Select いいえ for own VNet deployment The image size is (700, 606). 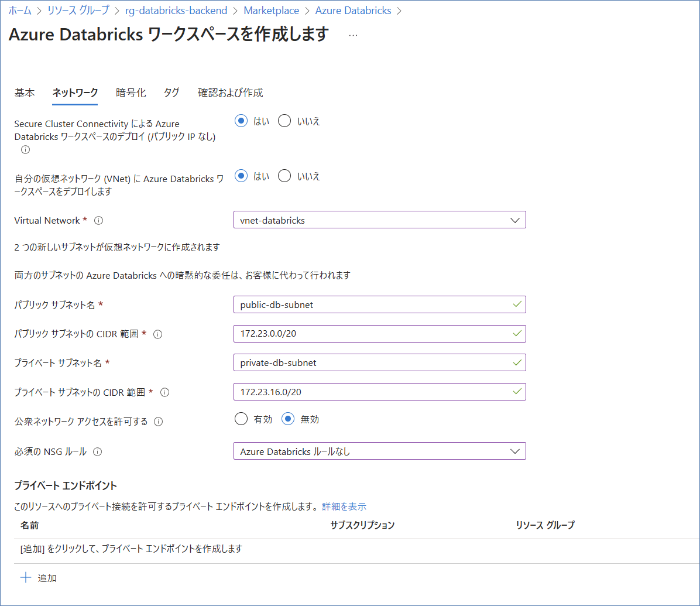[x=284, y=176]
